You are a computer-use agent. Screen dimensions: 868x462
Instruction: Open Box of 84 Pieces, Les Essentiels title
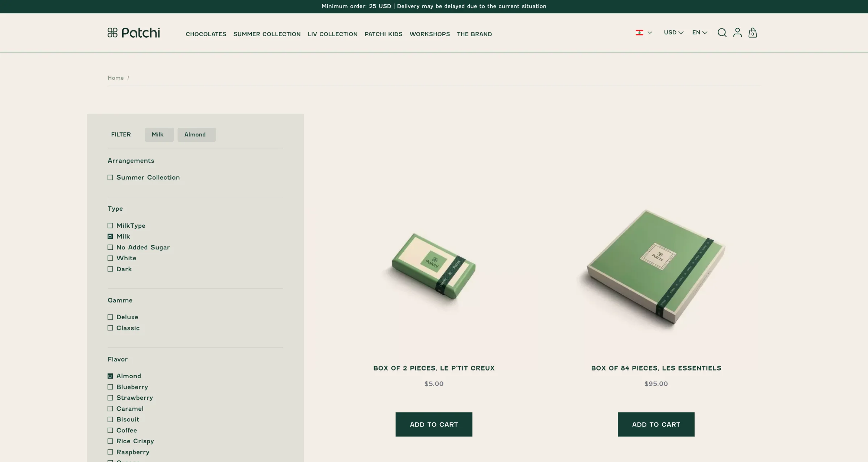[656, 368]
